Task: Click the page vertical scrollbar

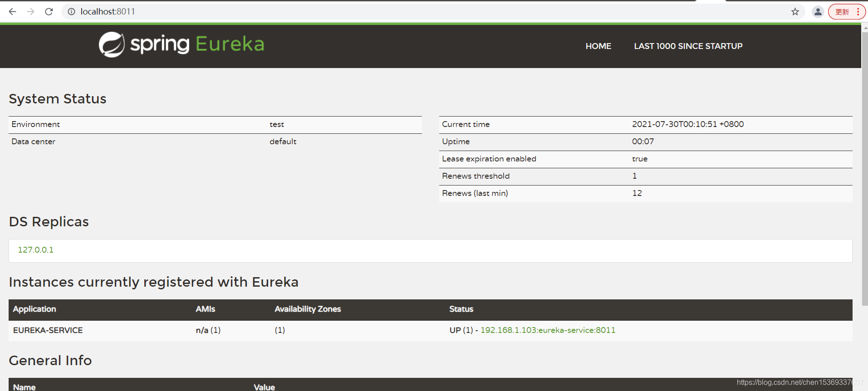Action: [864, 168]
